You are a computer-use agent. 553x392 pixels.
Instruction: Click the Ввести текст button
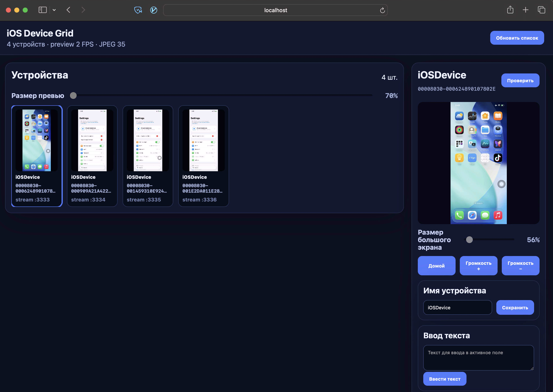coord(445,379)
